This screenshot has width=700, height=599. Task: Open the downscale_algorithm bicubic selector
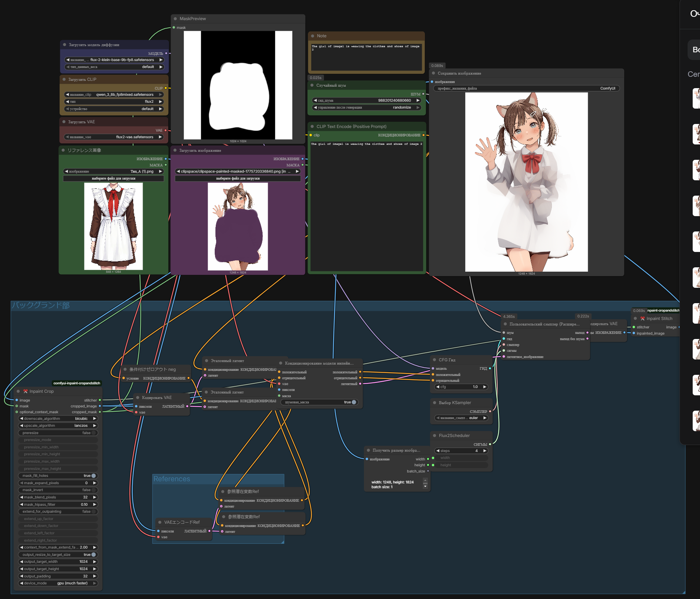[x=59, y=419]
